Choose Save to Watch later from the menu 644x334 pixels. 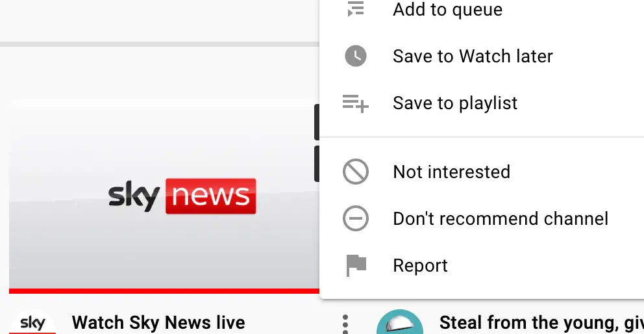click(473, 57)
